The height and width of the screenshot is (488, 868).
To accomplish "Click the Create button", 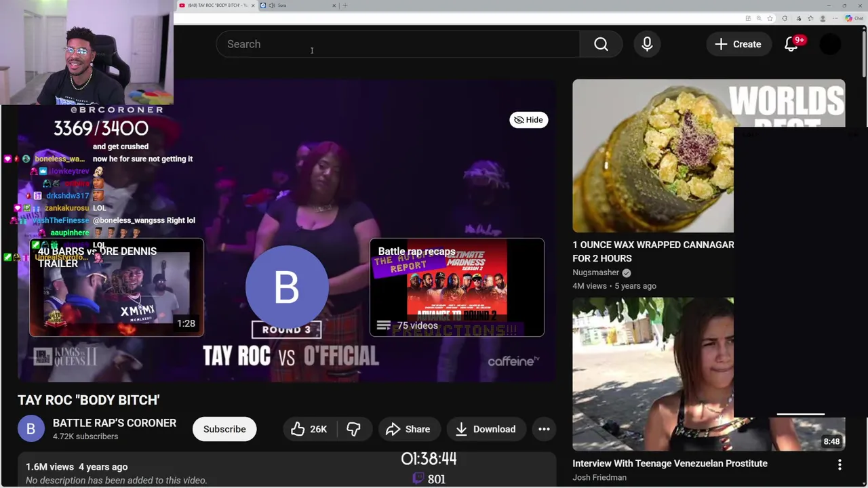I will point(738,44).
